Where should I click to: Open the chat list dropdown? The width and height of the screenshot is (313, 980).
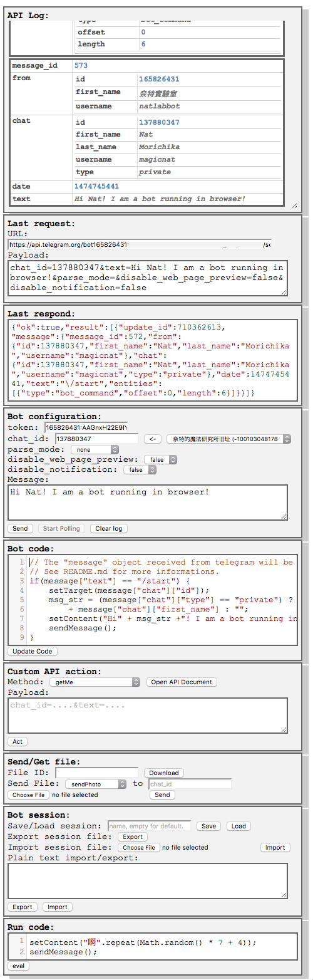229,439
